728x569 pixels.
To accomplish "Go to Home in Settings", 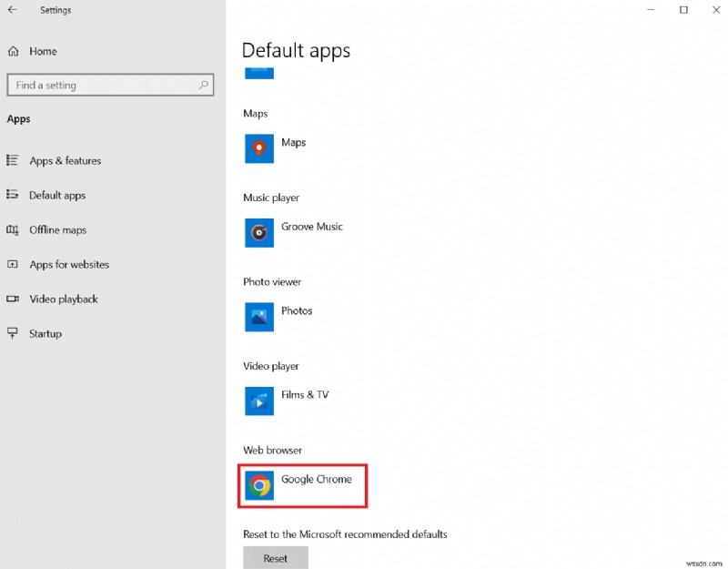I will click(x=43, y=51).
